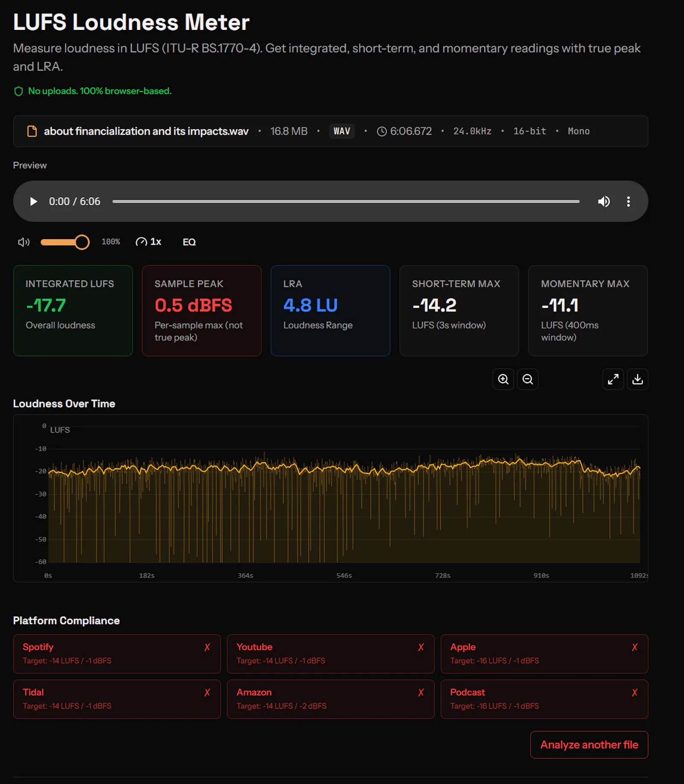Viewport: 684px width, 784px height.
Task: Open the audio player three-dot menu
Action: [628, 201]
